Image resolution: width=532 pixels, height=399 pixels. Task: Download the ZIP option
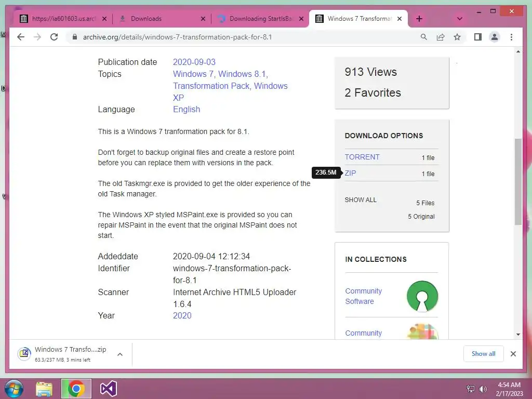(x=350, y=173)
